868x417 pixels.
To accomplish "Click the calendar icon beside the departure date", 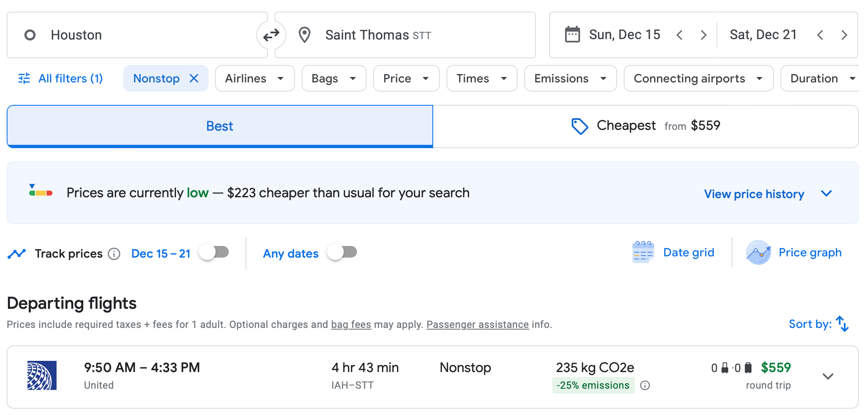I will (572, 35).
